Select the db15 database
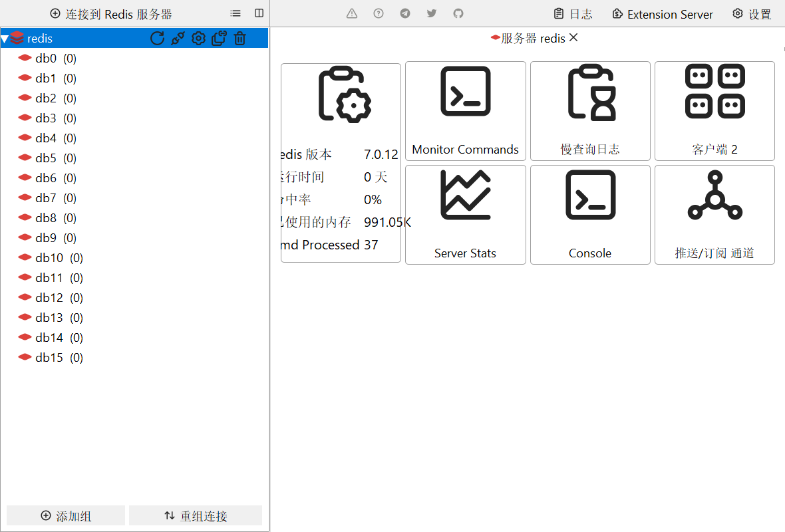 47,357
